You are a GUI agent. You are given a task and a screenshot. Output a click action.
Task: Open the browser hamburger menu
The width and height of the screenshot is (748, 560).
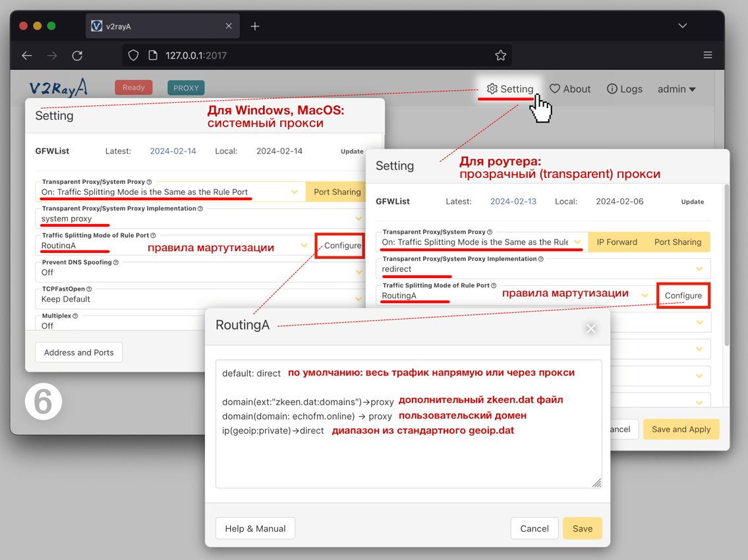(x=707, y=55)
